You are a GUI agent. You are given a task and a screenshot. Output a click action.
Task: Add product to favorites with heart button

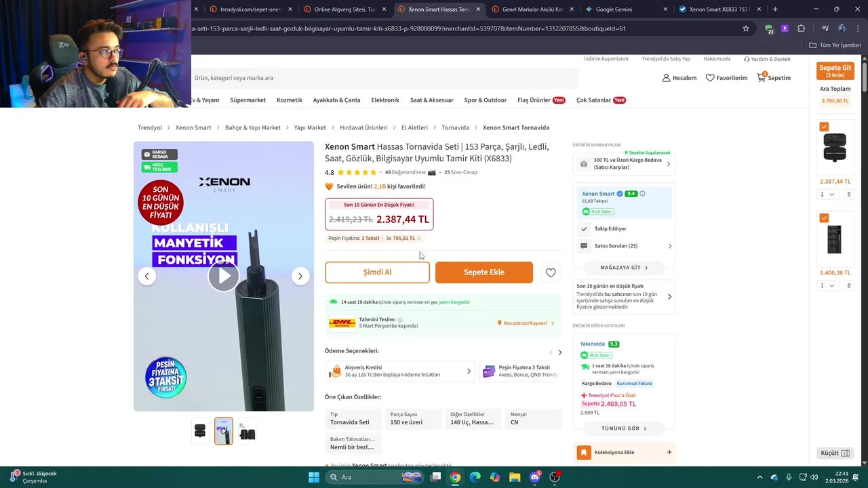coord(551,272)
